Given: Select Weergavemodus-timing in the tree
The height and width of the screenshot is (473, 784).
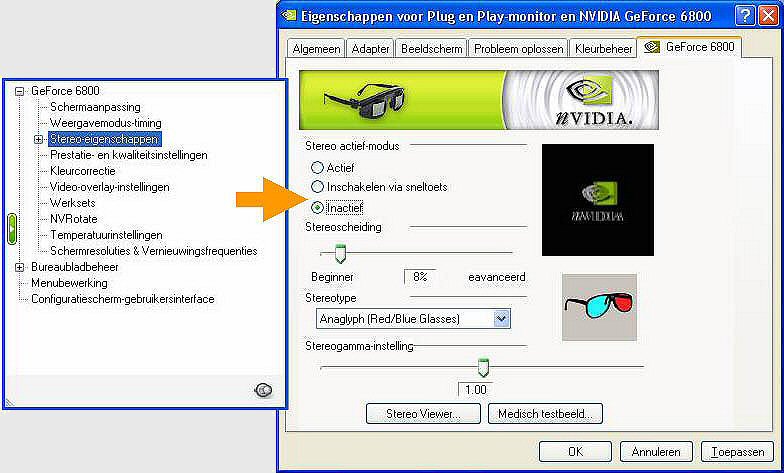Looking at the screenshot, I should (x=106, y=123).
